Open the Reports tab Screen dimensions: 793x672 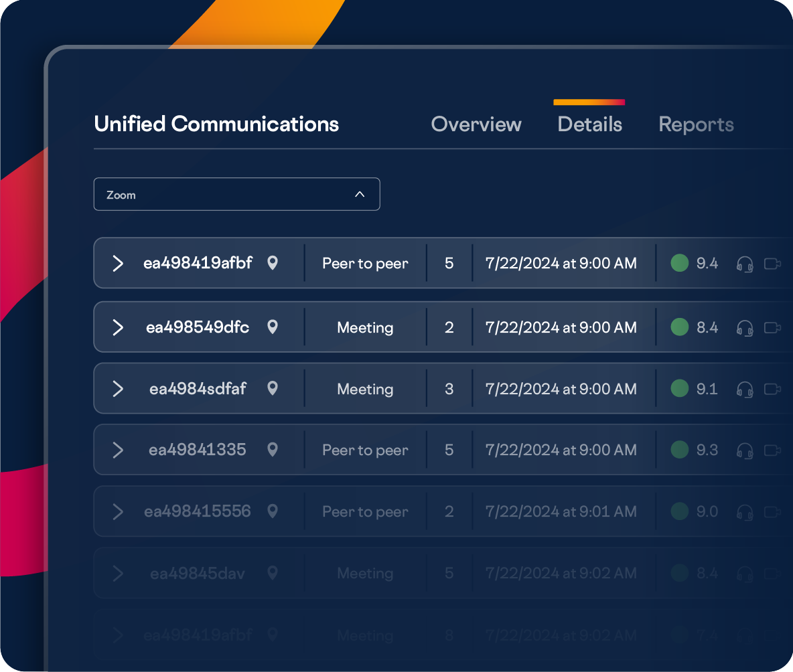pos(696,124)
